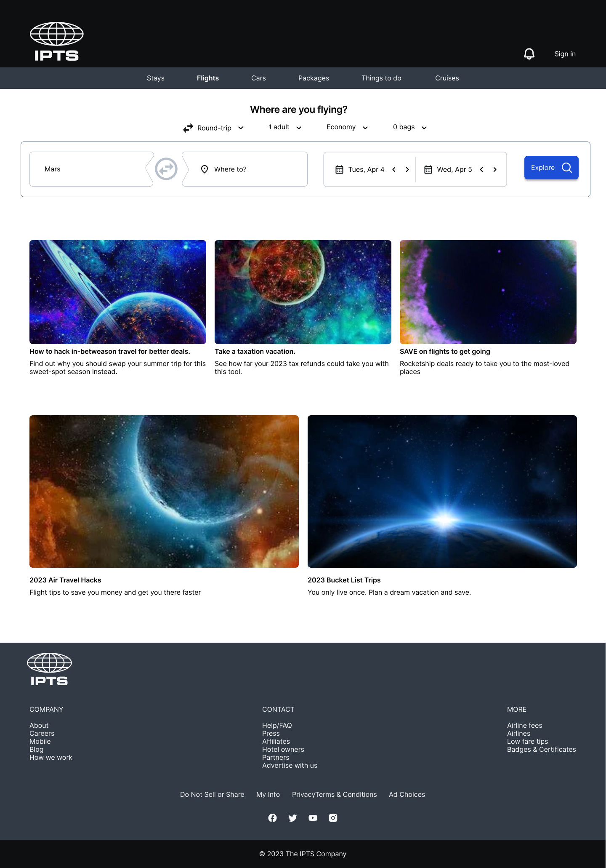Click the blue Explore search button
This screenshot has width=606, height=868.
[x=551, y=168]
